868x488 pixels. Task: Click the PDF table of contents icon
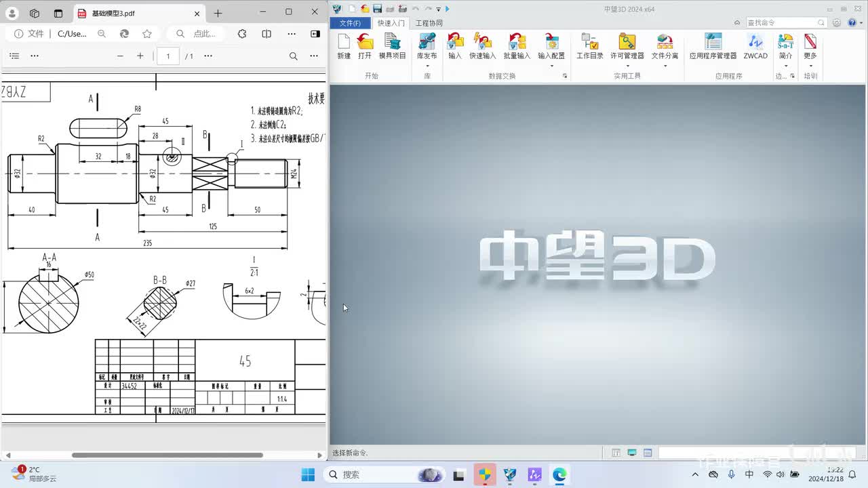14,56
